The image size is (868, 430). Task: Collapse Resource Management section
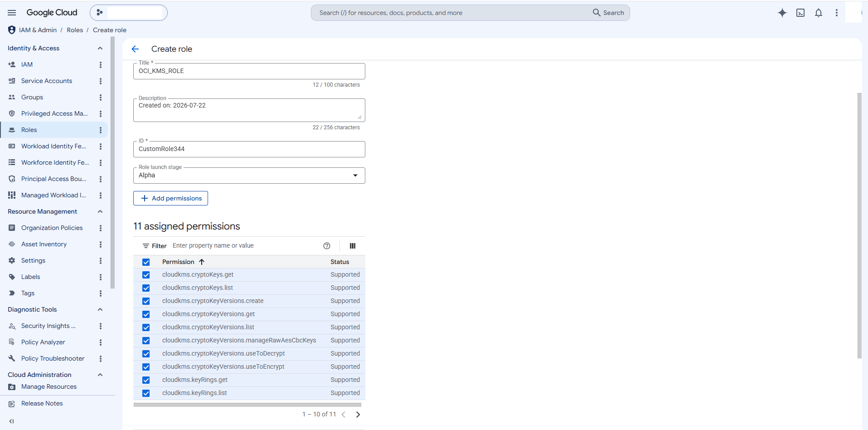100,211
